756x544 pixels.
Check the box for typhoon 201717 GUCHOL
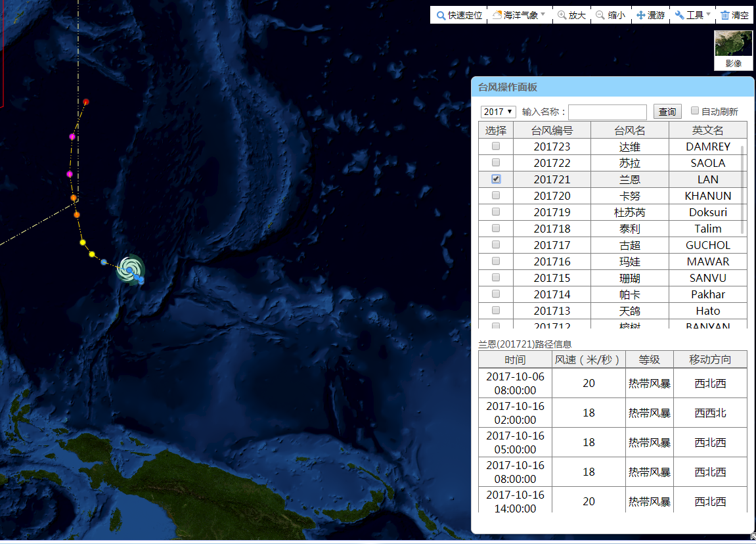[x=496, y=244]
